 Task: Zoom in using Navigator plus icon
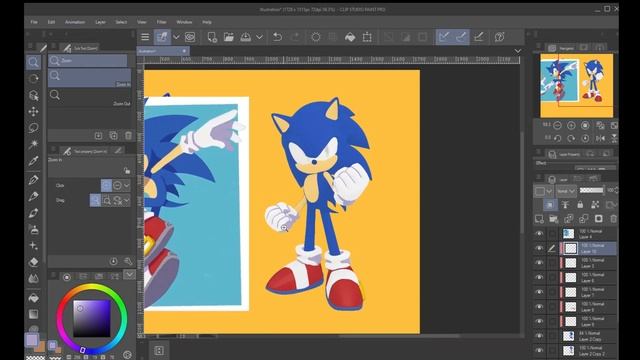coord(571,125)
